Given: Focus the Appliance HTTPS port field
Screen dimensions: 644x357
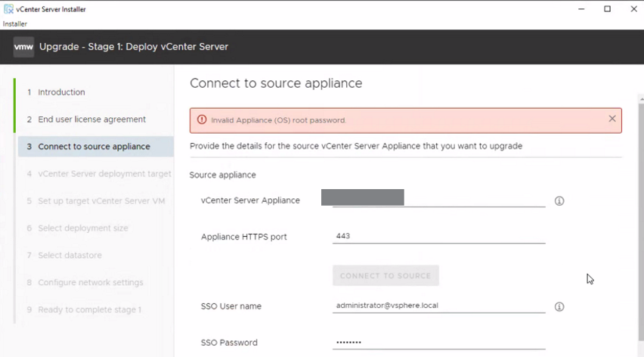Looking at the screenshot, I should 438,236.
